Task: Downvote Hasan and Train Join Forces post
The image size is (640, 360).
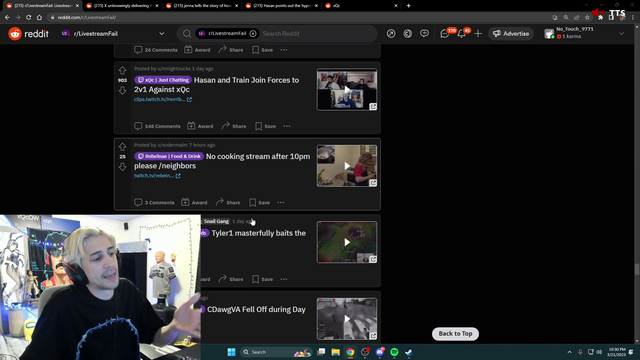Action: (122, 90)
